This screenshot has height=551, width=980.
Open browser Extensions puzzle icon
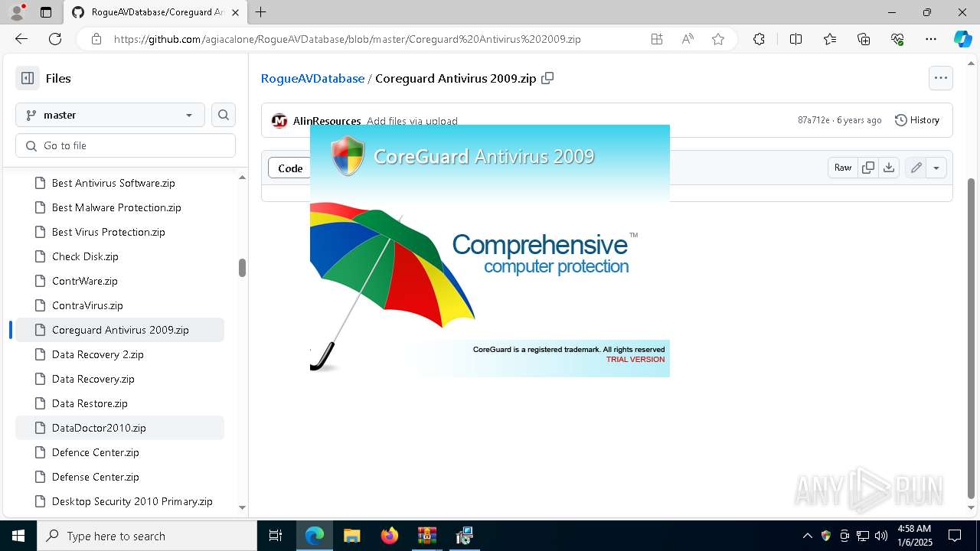[759, 39]
